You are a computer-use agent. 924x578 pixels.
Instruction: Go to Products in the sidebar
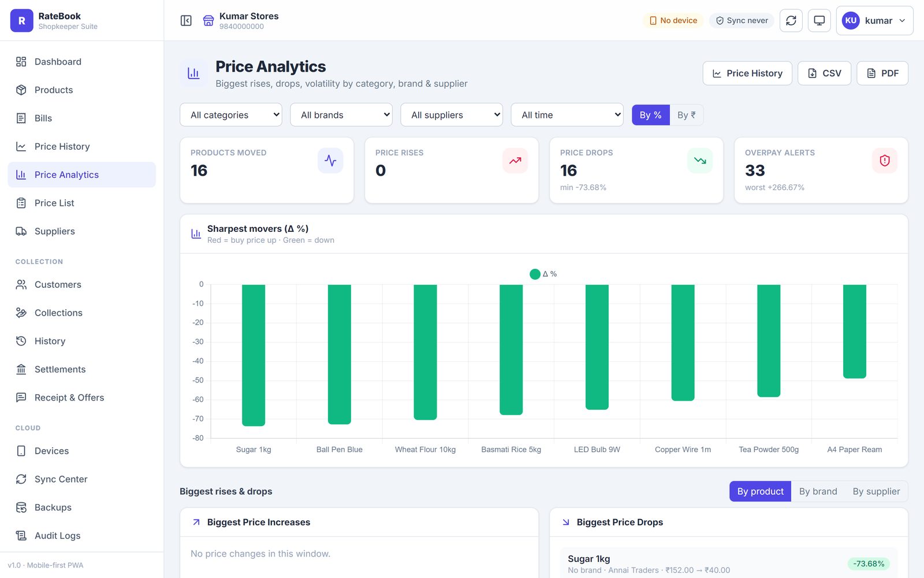[81, 90]
